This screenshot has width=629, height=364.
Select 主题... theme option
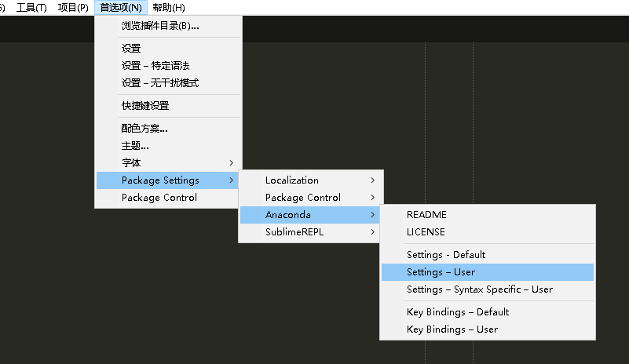135,146
